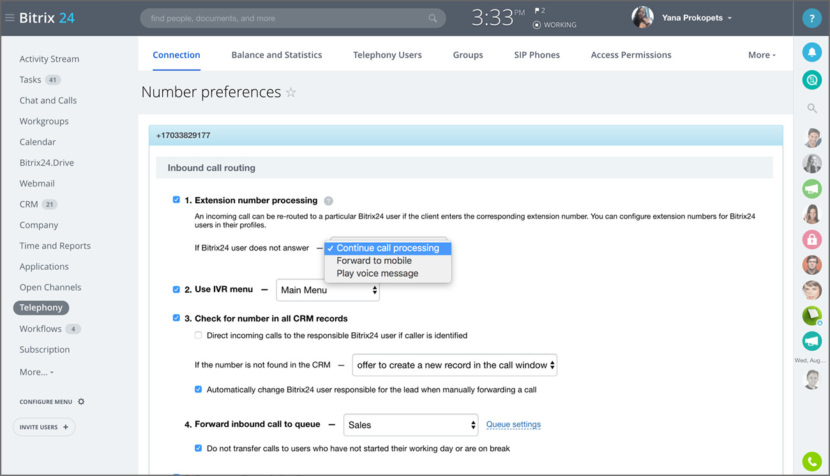Open the Groups tab
Screen dimensions: 830x476
point(467,55)
